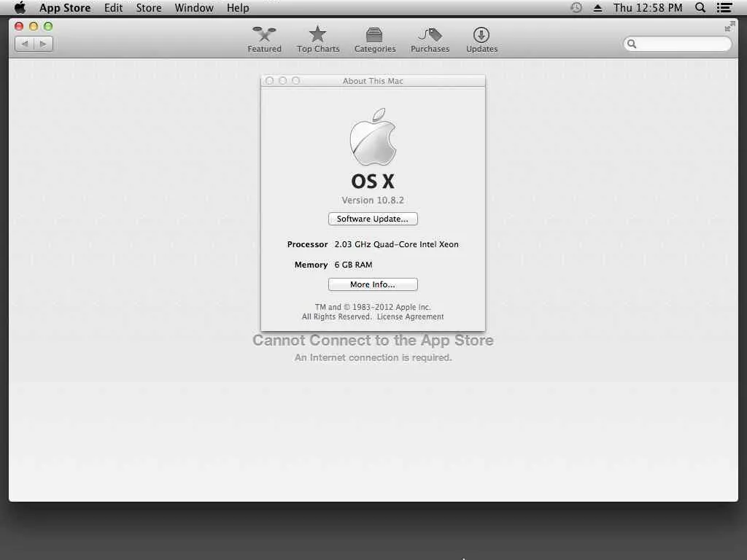
Task: Open the Help menu
Action: coord(238,7)
